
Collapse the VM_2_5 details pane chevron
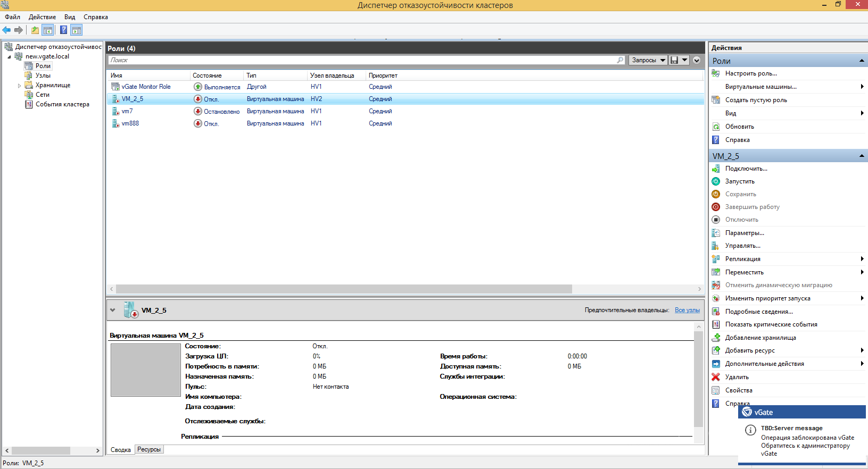tap(112, 310)
